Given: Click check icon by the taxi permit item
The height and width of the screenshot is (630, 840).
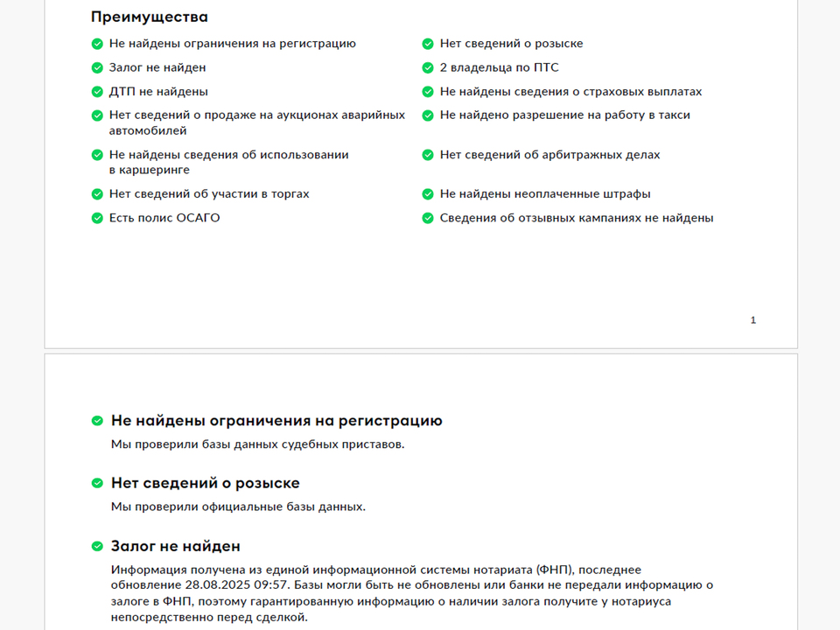Looking at the screenshot, I should coord(428,115).
